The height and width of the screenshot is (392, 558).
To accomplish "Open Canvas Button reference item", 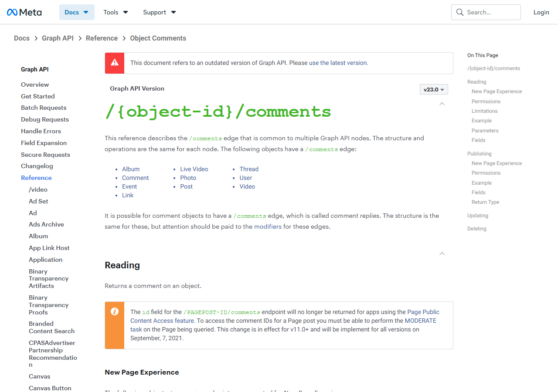I will [50, 388].
